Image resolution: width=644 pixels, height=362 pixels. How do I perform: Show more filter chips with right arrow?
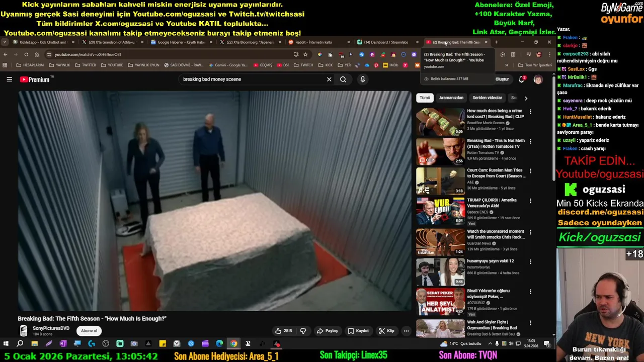pyautogui.click(x=526, y=98)
